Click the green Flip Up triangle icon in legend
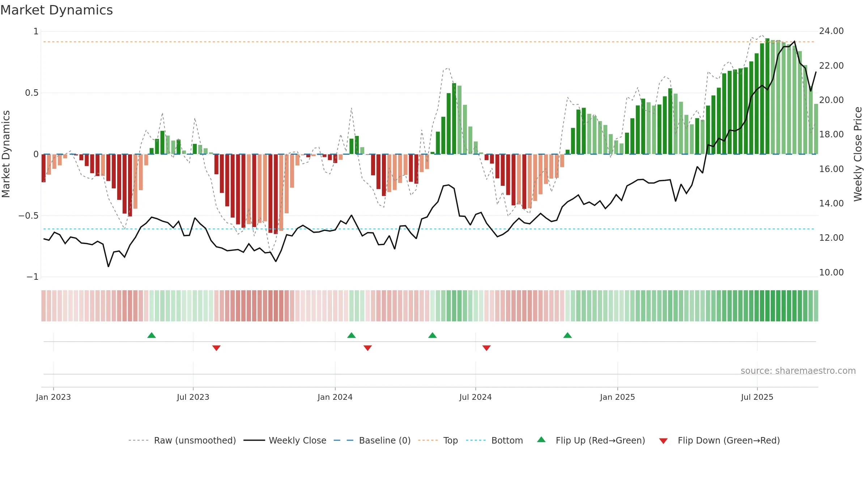 pos(541,440)
